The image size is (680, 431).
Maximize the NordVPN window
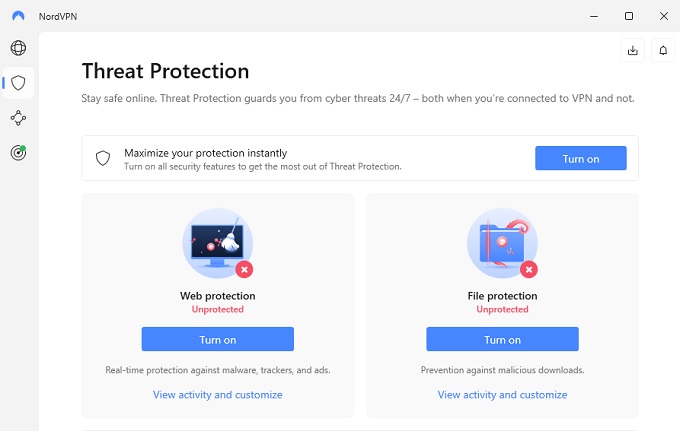click(x=628, y=16)
